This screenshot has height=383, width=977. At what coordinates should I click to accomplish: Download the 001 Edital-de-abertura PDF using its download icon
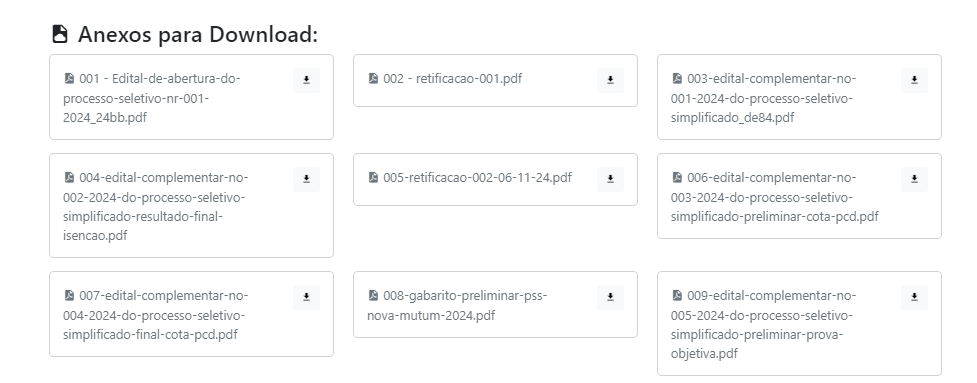[307, 80]
